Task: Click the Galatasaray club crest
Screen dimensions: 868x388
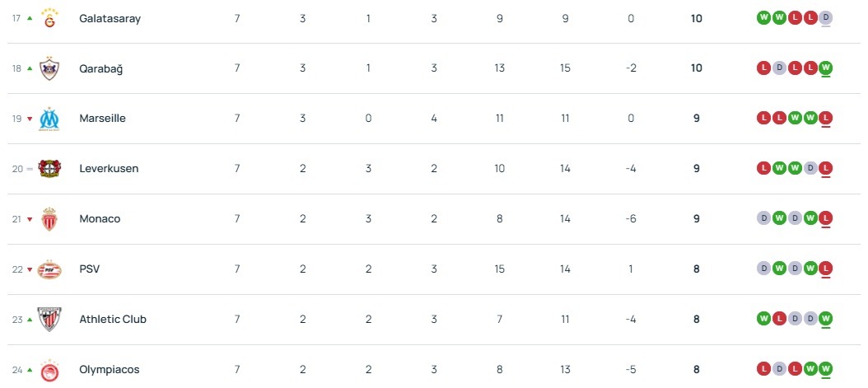Action: [49, 18]
